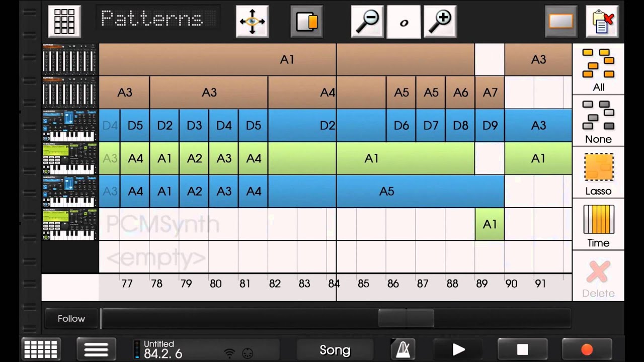Select the D3 pattern block
This screenshot has height=362, width=644.
194,125
